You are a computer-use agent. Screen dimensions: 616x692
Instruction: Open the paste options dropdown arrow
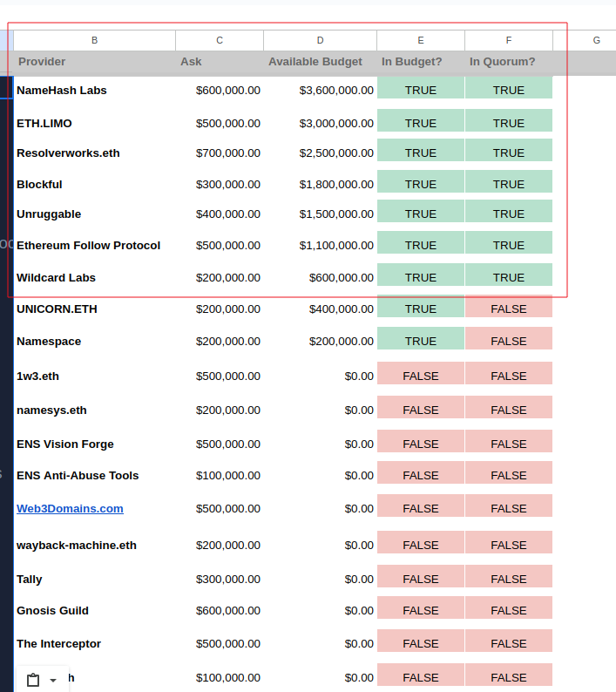pos(53,680)
